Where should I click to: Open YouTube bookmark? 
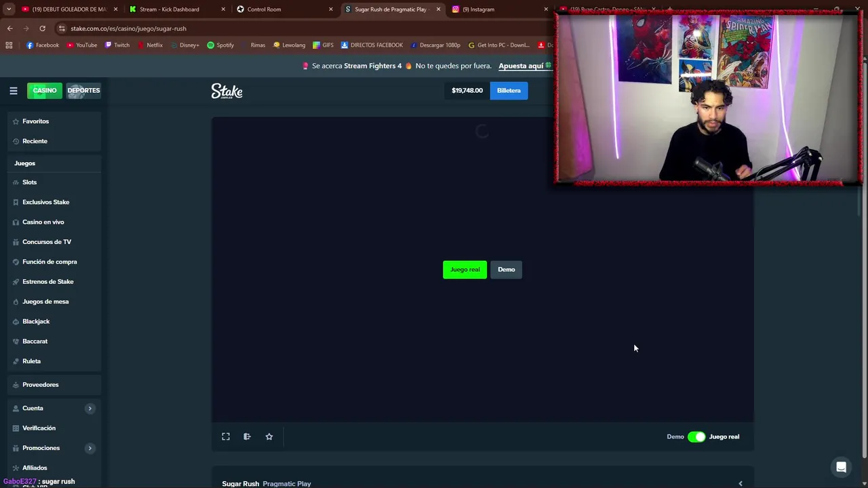(81, 45)
